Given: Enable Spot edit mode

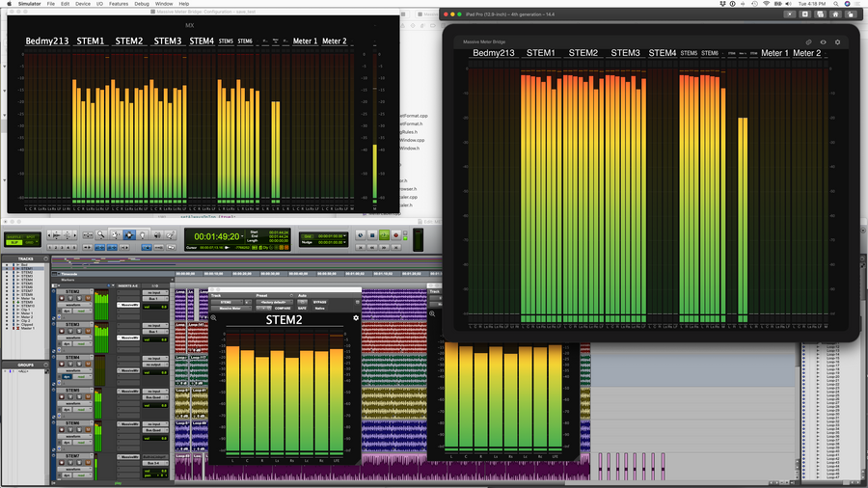Looking at the screenshot, I should [x=30, y=237].
